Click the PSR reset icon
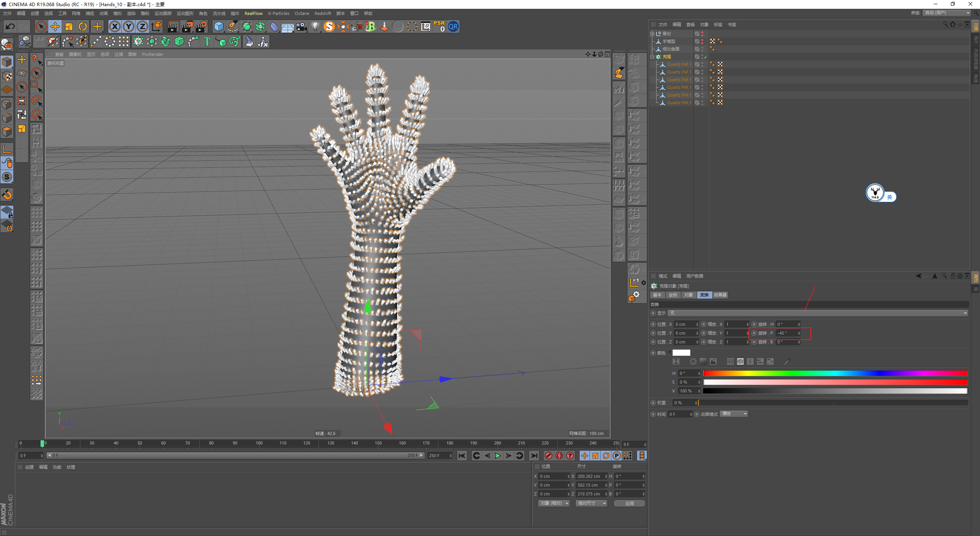This screenshot has width=980, height=536. point(439,26)
